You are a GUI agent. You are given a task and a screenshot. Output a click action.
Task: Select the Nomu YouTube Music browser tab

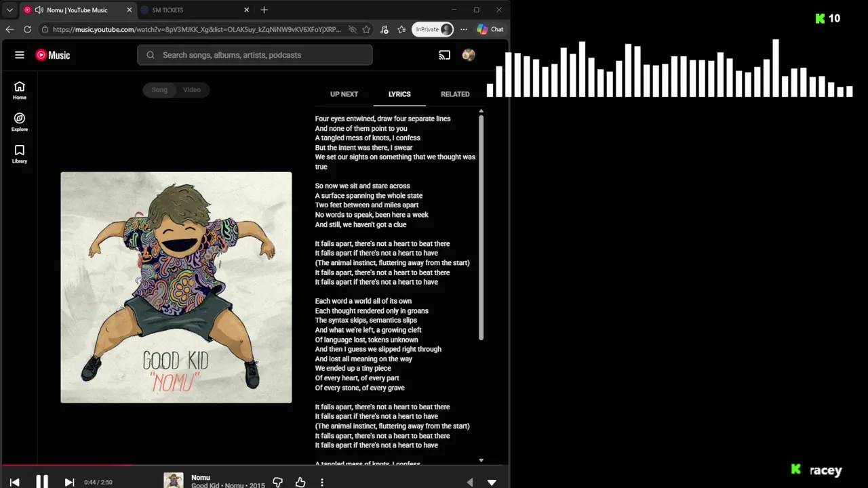(x=78, y=10)
